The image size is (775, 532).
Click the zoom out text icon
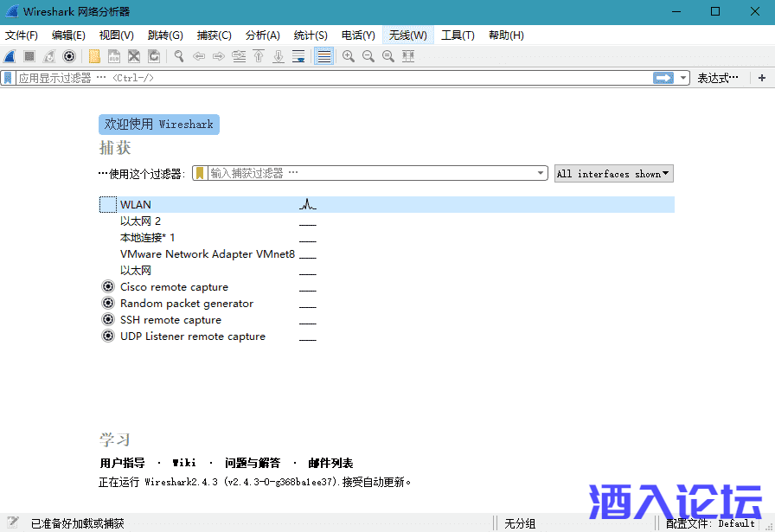pos(368,56)
